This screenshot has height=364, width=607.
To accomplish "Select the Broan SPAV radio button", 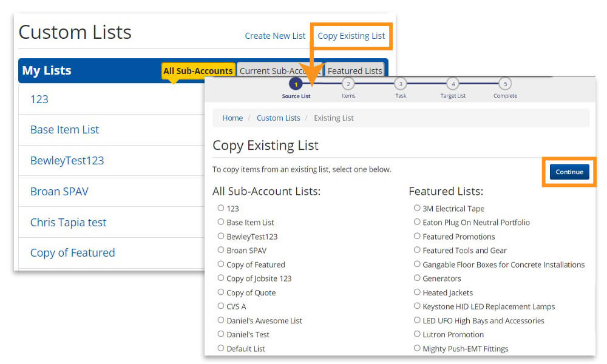I will pyautogui.click(x=221, y=250).
